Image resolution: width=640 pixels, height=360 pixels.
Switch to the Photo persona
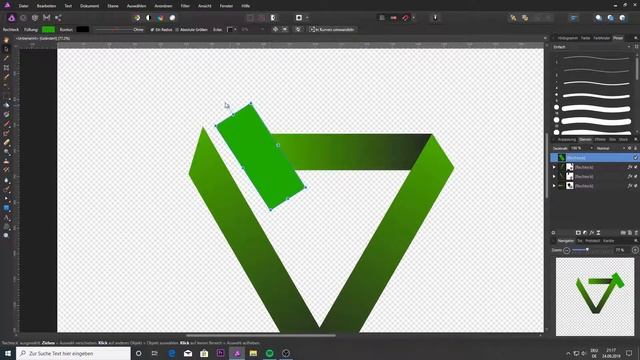tap(11, 18)
